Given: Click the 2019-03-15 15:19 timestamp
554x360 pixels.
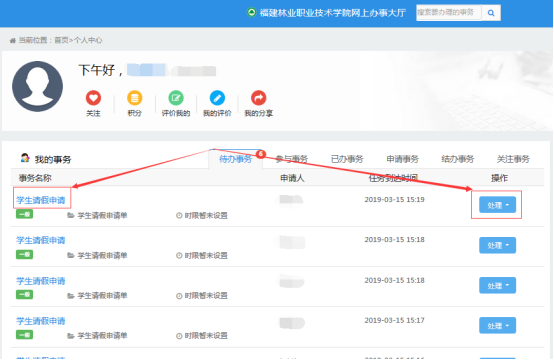Looking at the screenshot, I should [x=394, y=200].
